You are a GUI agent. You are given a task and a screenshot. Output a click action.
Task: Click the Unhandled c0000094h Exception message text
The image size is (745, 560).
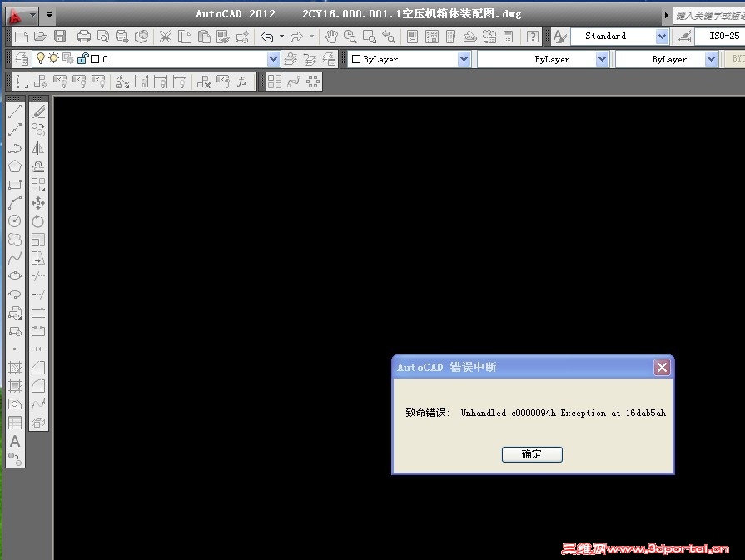(x=563, y=413)
